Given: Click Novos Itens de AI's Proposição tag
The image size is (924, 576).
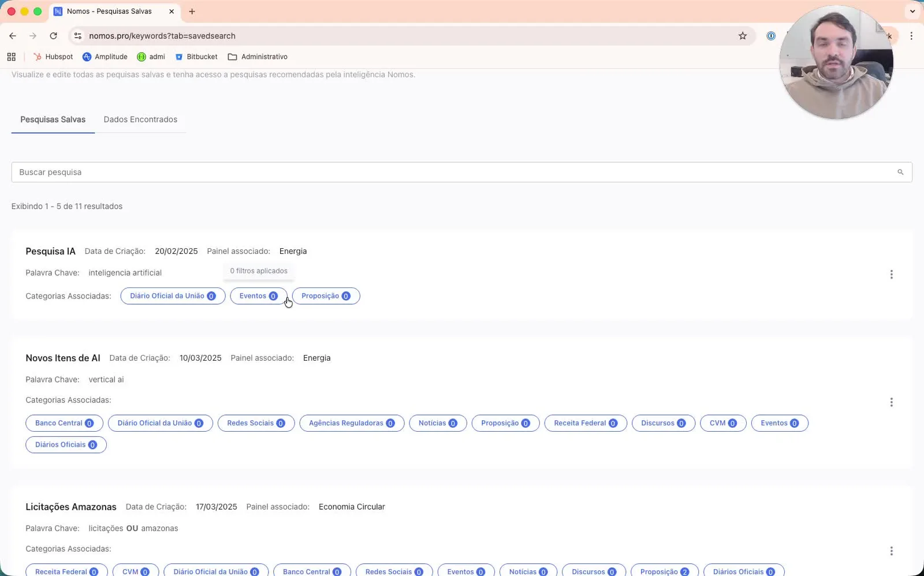Looking at the screenshot, I should click(505, 423).
